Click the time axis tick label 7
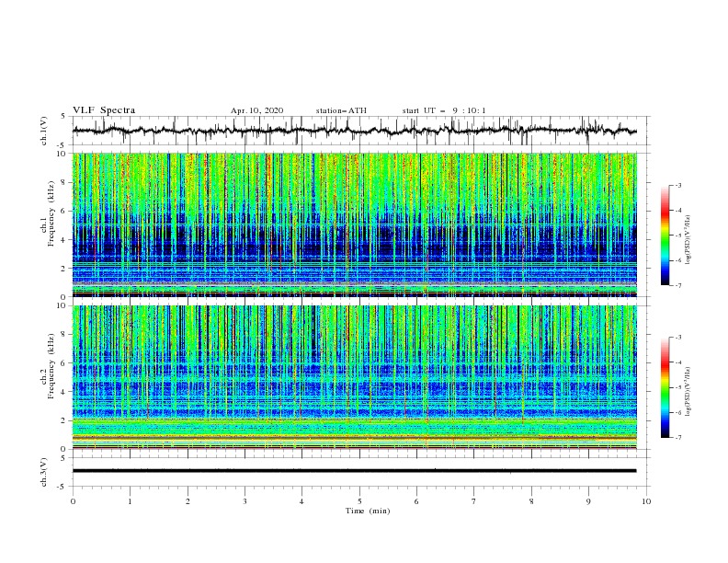Screen dimensions: 728x563 click(474, 501)
